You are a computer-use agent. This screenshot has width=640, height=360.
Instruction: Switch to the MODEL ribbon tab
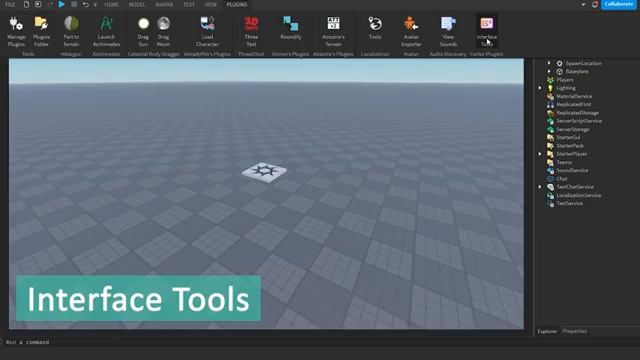pos(137,4)
